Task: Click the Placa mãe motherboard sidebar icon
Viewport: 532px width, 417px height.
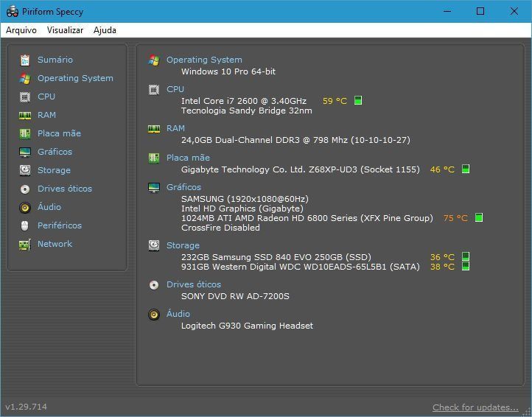Action: click(x=25, y=133)
